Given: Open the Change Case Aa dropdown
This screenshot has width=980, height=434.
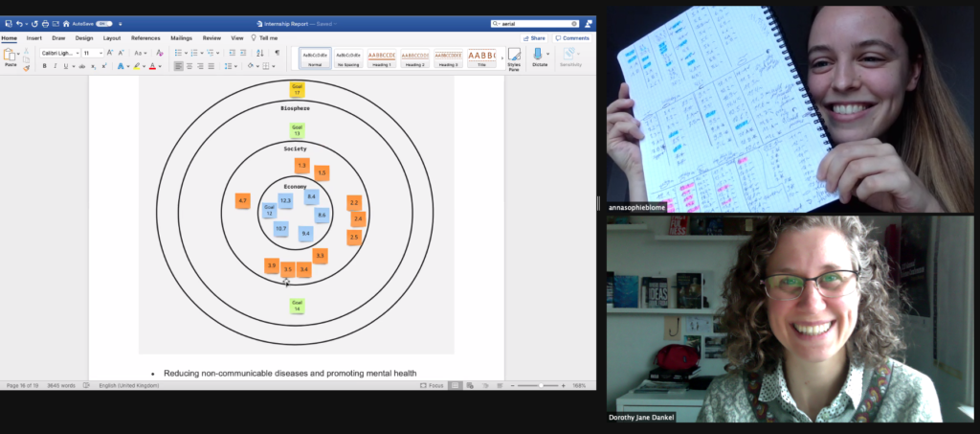Looking at the screenshot, I should (140, 53).
